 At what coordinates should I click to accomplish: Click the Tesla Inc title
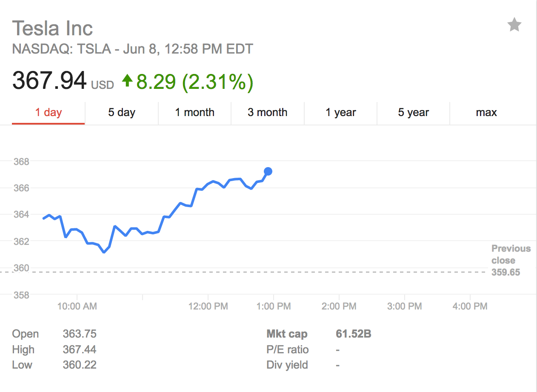[x=53, y=28]
